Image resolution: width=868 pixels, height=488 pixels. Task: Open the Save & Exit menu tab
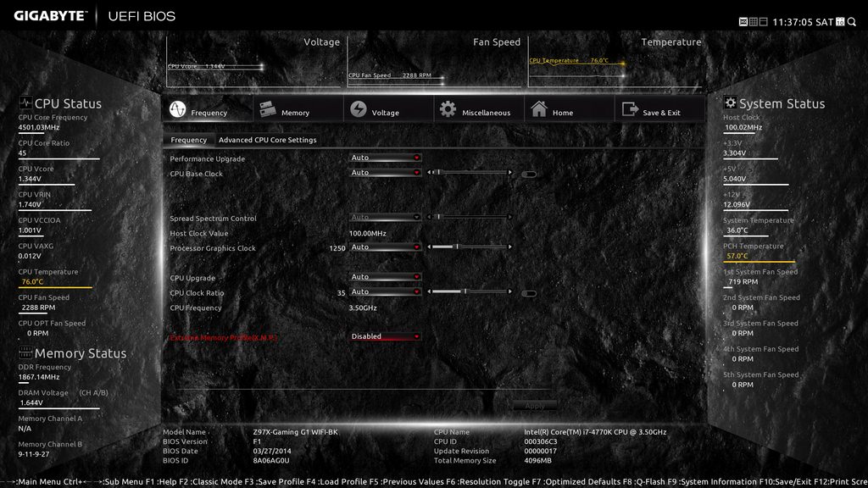[659, 109]
